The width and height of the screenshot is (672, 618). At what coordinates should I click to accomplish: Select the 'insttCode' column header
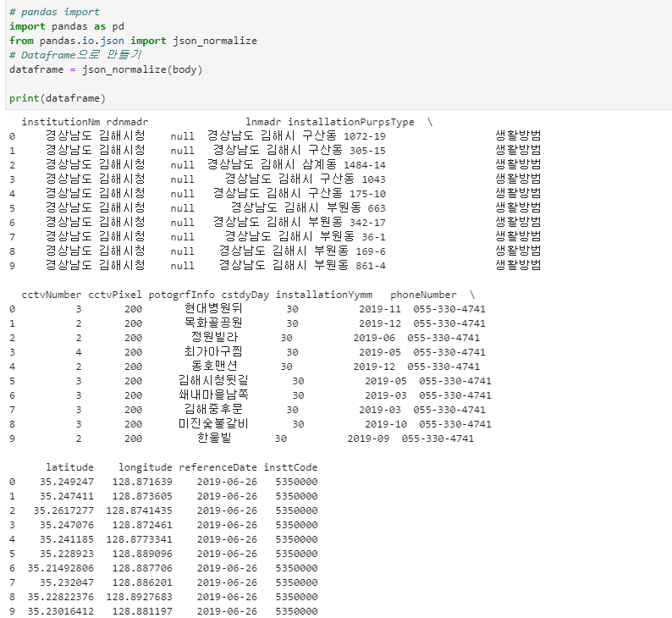tap(290, 467)
